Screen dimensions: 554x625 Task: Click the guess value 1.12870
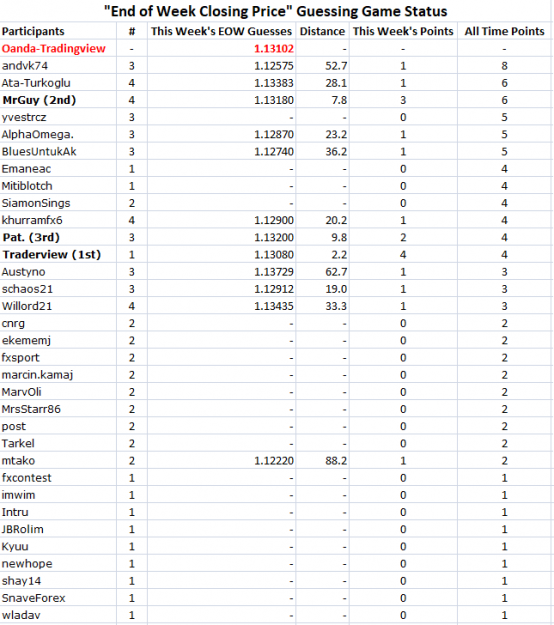[x=274, y=134]
